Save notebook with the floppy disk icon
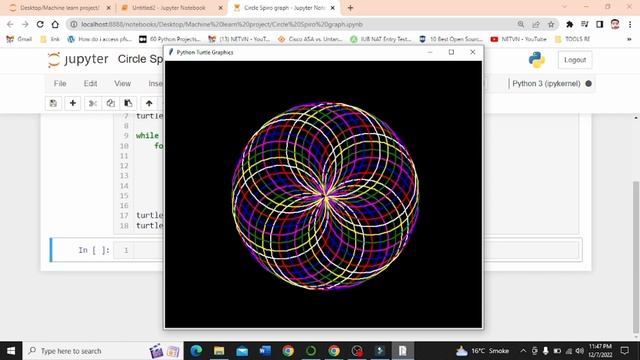 pos(53,103)
